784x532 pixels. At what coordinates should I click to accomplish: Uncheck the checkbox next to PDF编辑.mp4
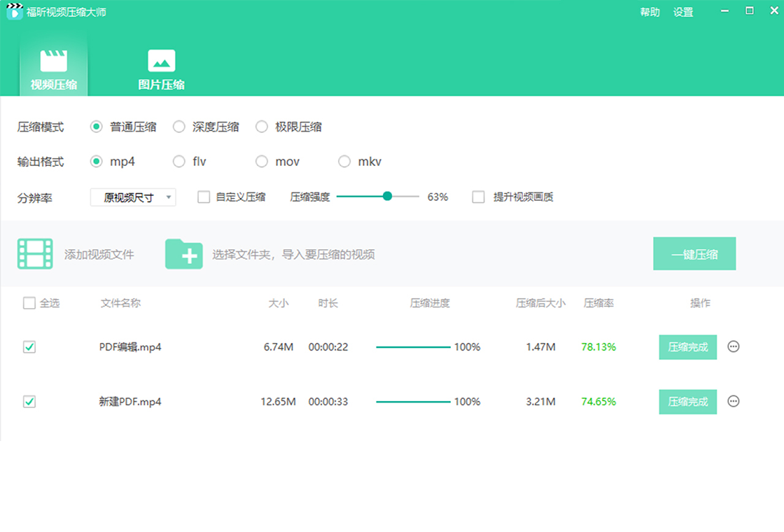coord(29,346)
